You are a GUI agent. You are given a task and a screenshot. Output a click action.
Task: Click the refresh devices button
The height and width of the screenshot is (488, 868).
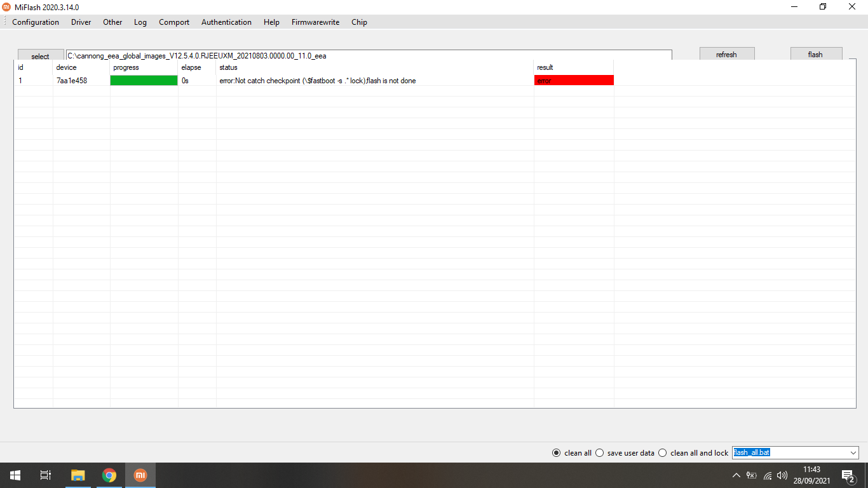726,54
